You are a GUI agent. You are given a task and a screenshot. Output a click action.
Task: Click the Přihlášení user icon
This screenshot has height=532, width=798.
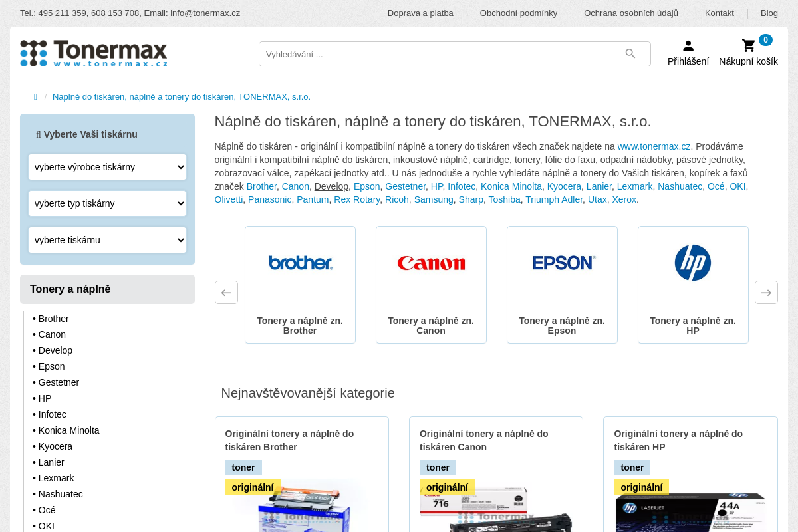coord(688,45)
